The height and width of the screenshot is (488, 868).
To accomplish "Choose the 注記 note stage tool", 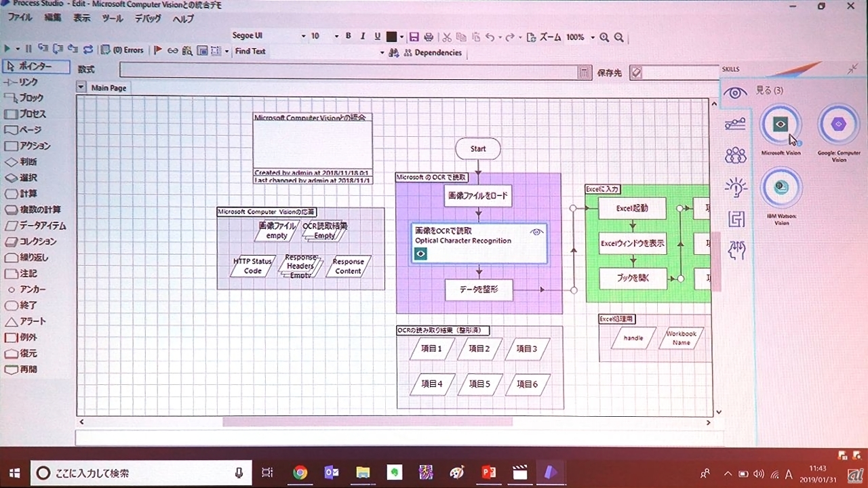I will (x=21, y=273).
